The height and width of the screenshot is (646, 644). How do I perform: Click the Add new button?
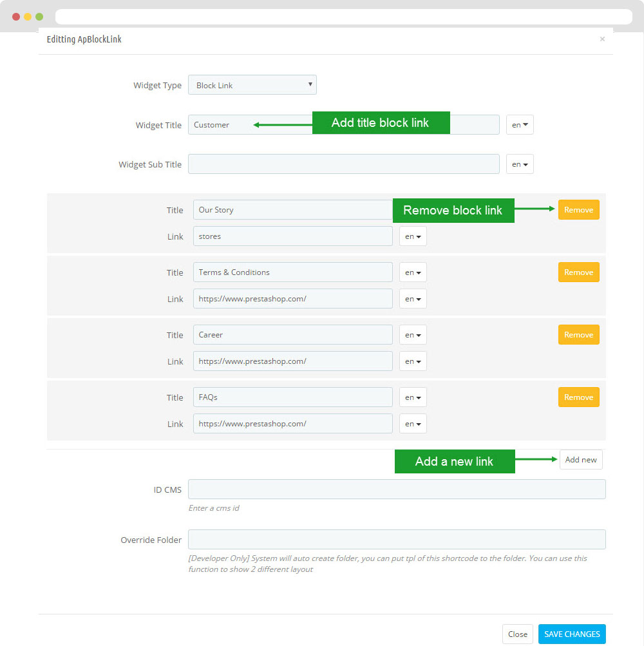581,460
